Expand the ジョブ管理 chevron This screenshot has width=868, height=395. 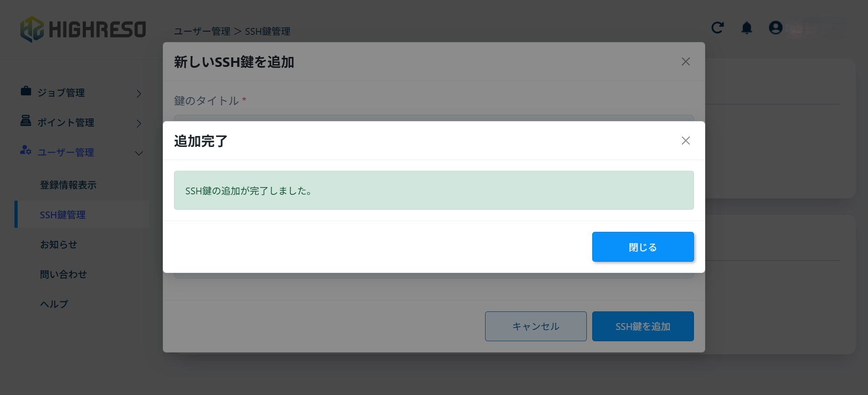tap(139, 94)
